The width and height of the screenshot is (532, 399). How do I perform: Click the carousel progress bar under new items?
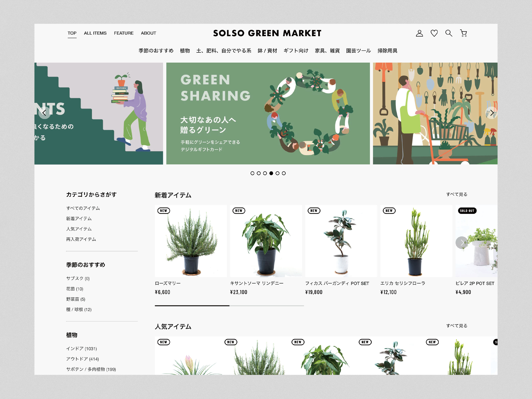click(x=228, y=306)
